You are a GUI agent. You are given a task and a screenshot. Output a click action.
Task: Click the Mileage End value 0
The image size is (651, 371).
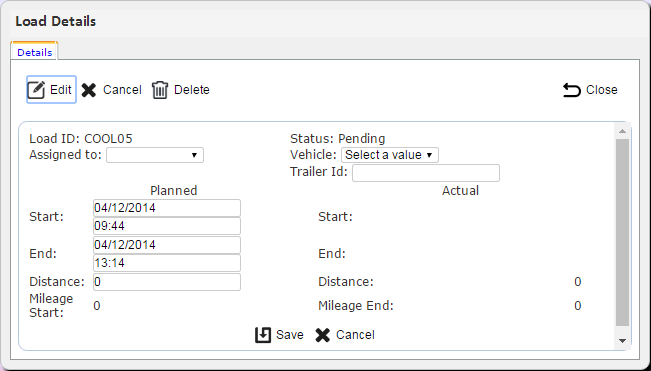tap(578, 306)
